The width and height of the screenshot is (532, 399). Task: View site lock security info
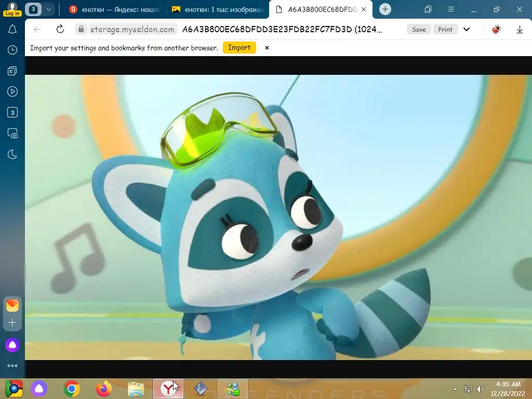click(x=81, y=29)
